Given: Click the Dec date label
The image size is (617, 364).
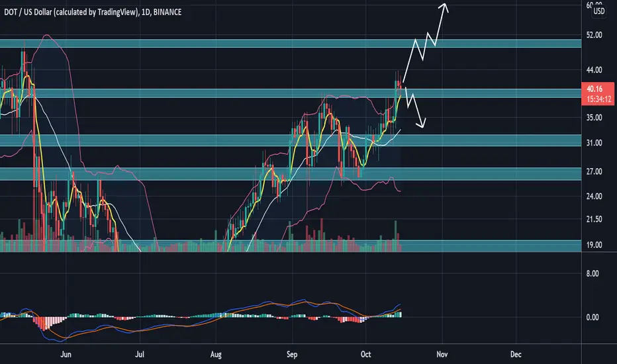Looking at the screenshot, I should click(516, 354).
